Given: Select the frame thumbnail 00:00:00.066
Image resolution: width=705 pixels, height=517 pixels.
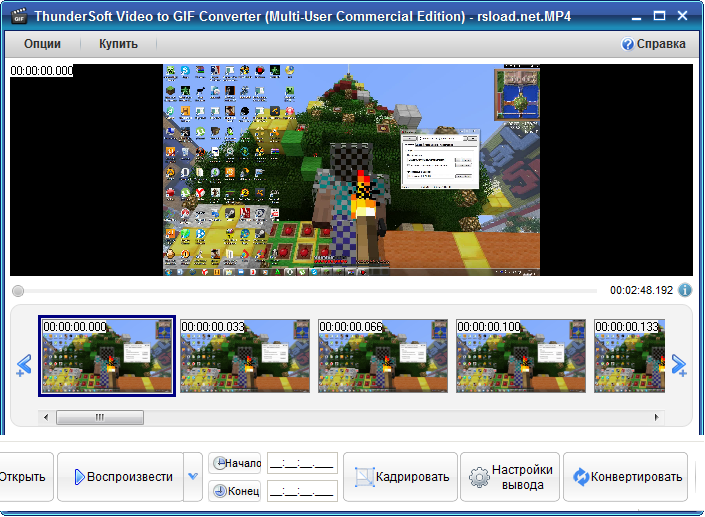Looking at the screenshot, I should click(x=383, y=356).
